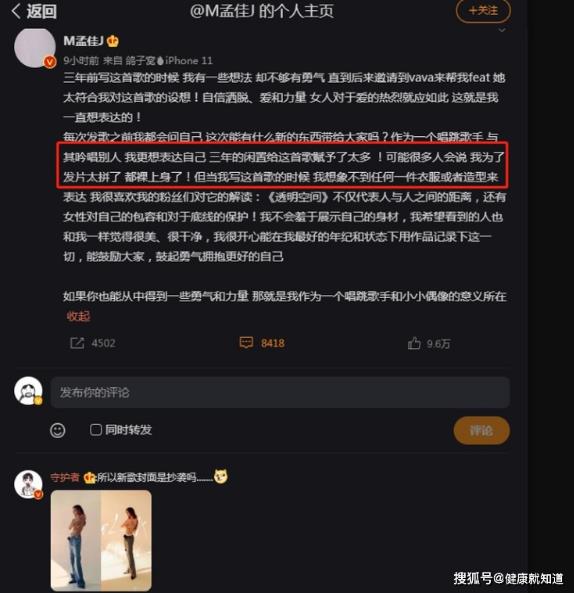The width and height of the screenshot is (574, 593).
Task: Expand the post options chevron under 关注
Action: tap(502, 30)
